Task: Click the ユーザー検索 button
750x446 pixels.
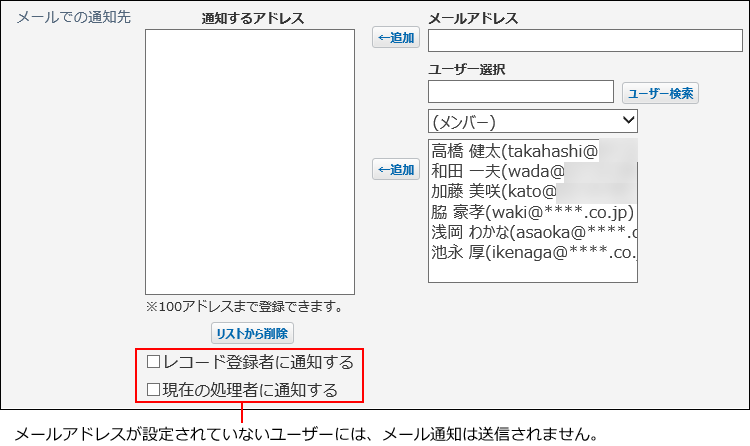Action: click(x=660, y=93)
